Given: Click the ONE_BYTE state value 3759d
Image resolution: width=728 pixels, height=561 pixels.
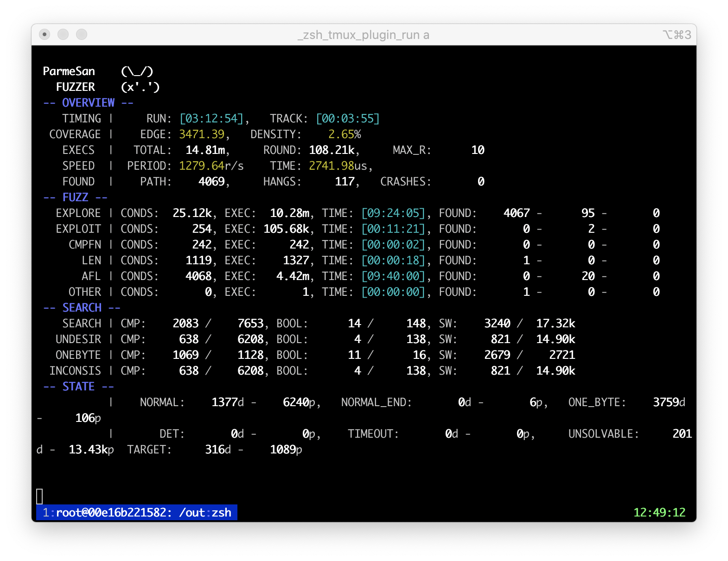Looking at the screenshot, I should [669, 402].
